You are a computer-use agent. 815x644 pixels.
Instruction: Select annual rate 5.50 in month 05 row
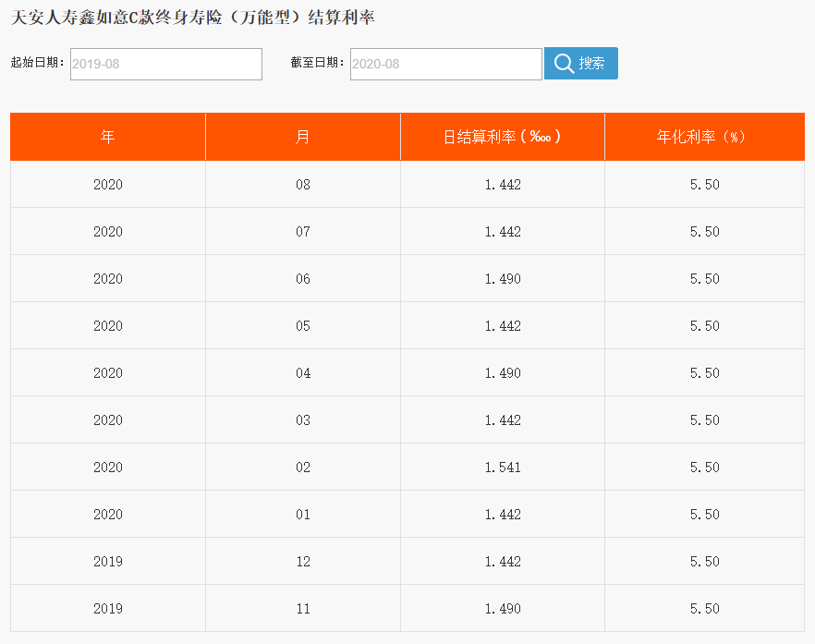click(705, 326)
